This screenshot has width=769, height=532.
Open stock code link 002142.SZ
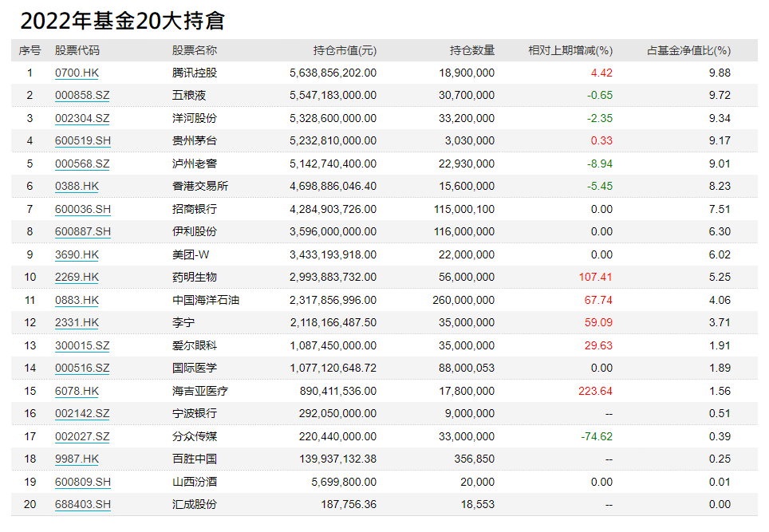click(x=82, y=414)
